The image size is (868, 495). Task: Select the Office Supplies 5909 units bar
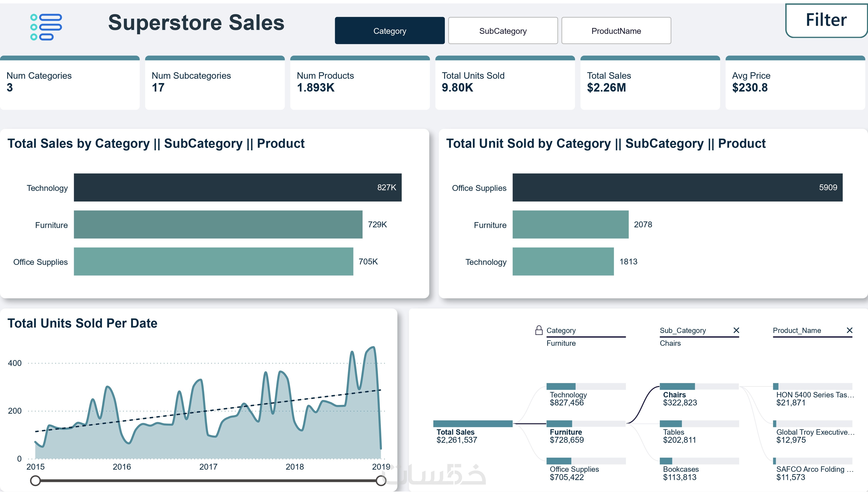(x=677, y=187)
